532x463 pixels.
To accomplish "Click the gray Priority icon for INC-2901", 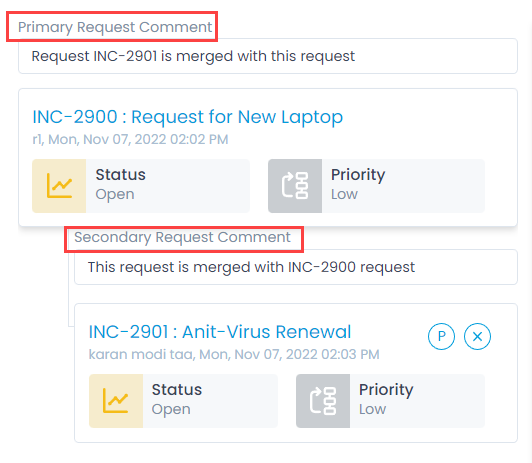I will pos(323,401).
